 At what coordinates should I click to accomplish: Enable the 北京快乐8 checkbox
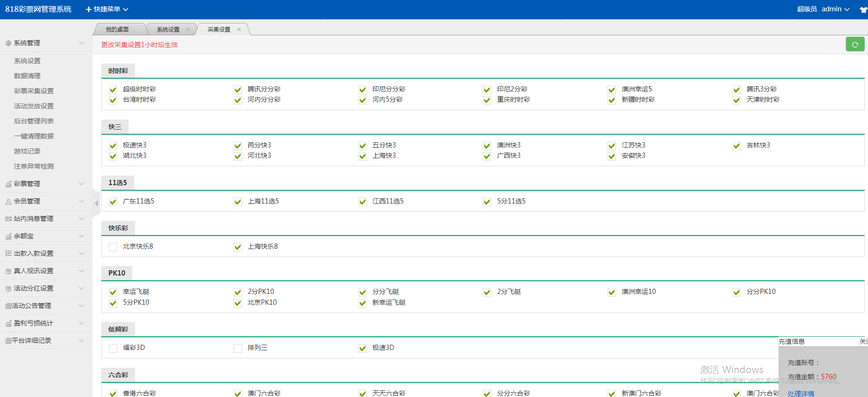point(113,247)
